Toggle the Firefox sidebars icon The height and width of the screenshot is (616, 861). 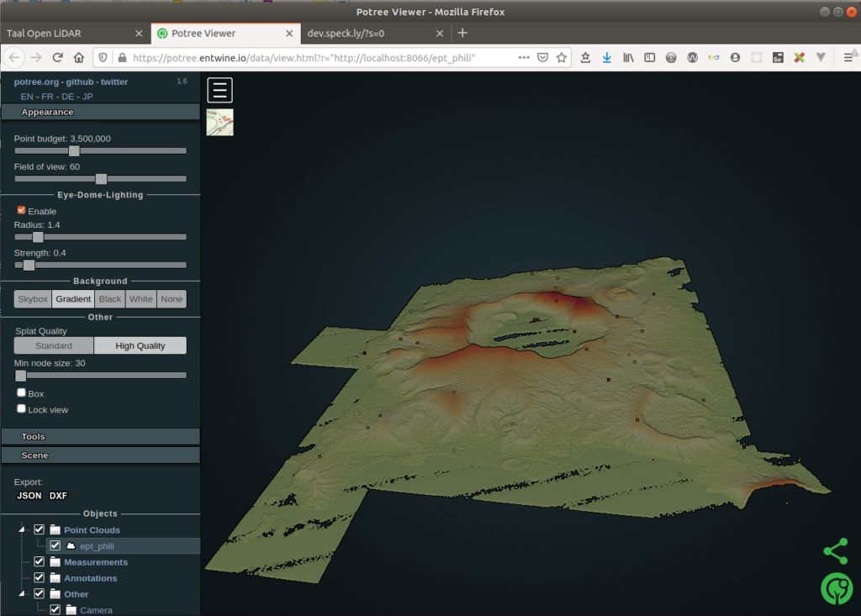650,58
